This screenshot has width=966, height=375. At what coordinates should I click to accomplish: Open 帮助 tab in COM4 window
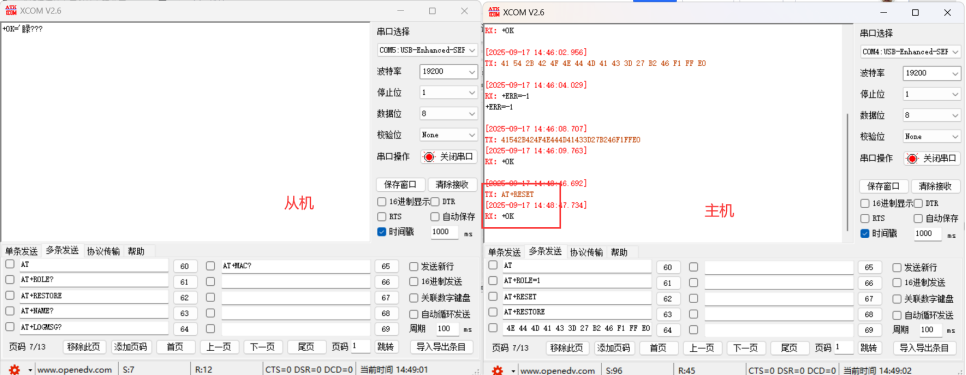619,252
